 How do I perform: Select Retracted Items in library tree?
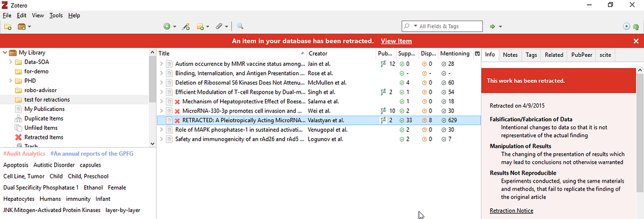43,137
